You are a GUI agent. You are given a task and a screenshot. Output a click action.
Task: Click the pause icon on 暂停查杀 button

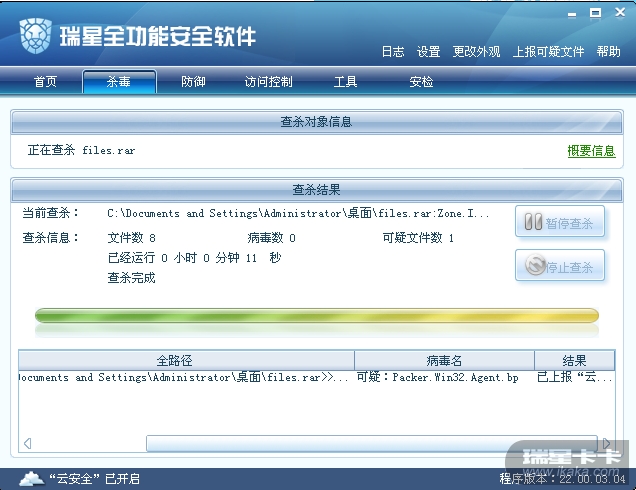pos(533,222)
